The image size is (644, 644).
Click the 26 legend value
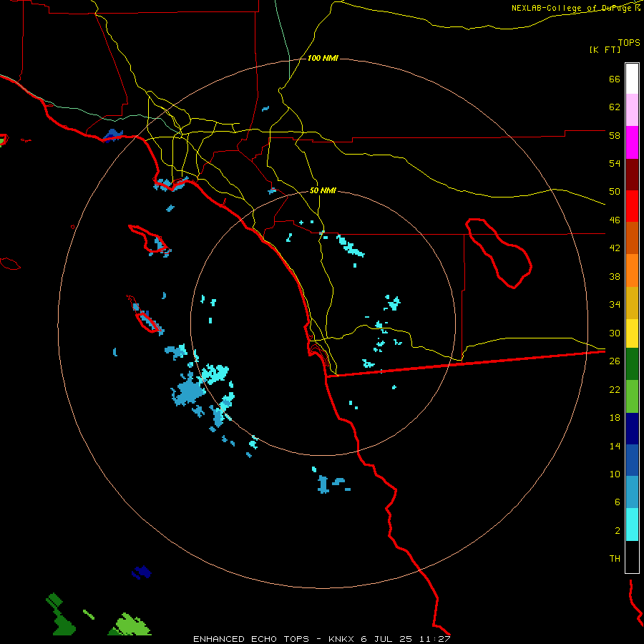click(615, 361)
